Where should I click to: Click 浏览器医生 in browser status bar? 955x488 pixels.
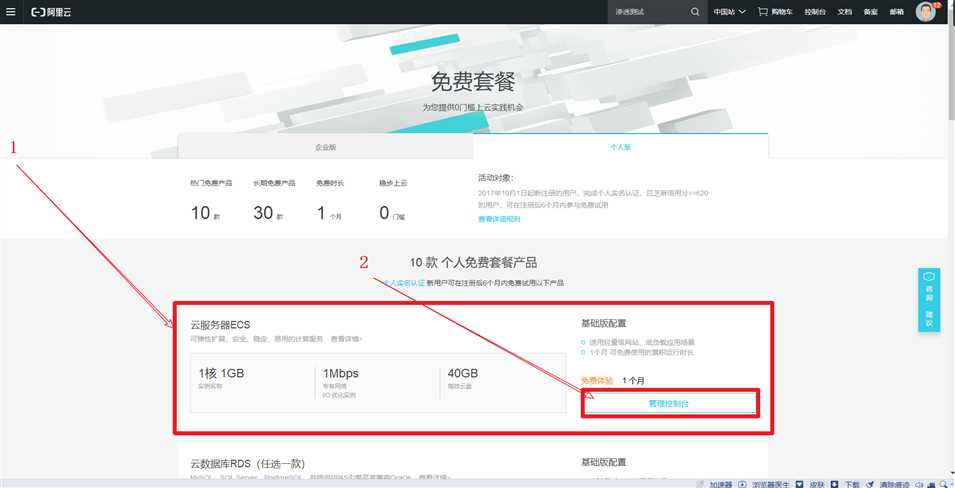[770, 484]
